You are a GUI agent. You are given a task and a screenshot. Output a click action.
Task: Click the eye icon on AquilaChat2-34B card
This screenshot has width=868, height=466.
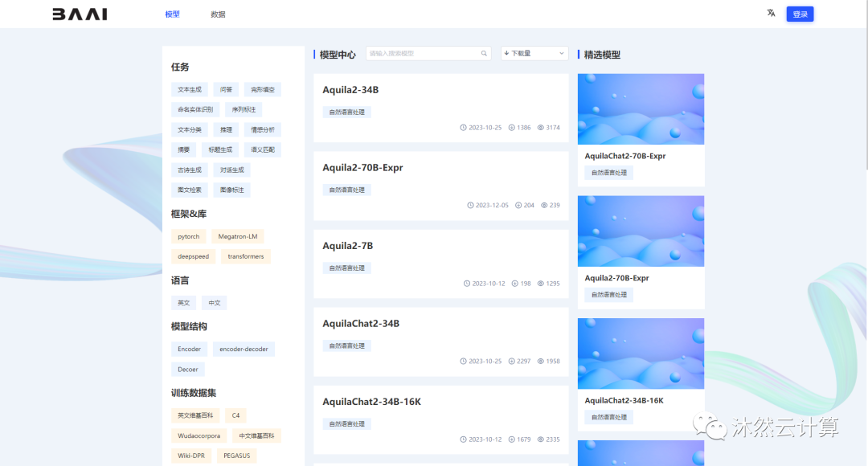(x=541, y=362)
